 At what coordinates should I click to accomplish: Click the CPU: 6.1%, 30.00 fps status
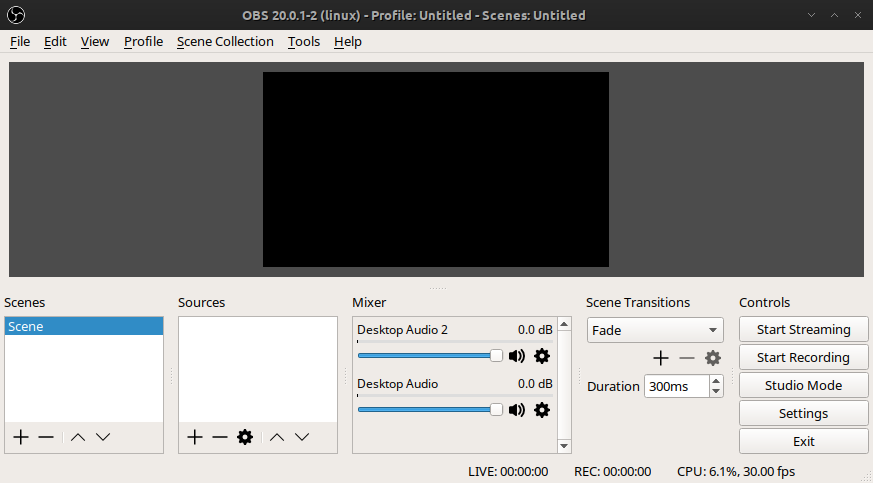coord(736,471)
